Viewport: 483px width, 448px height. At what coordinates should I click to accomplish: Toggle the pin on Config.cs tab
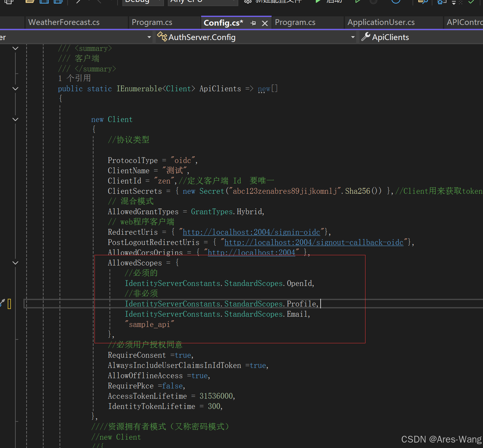tap(253, 23)
